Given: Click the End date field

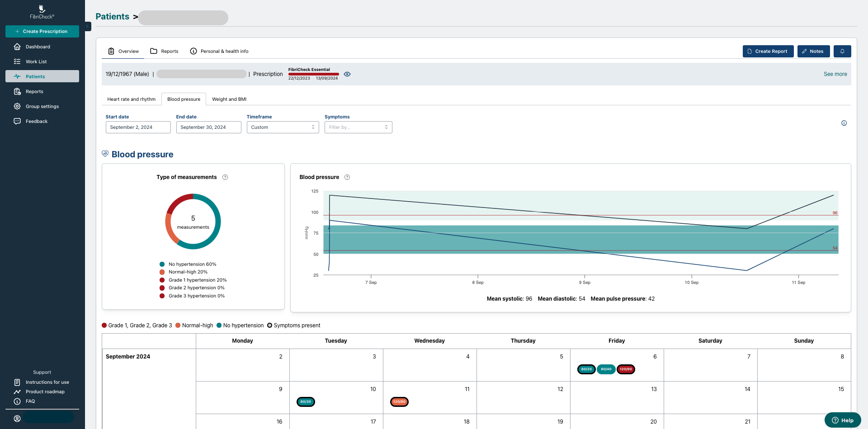Looking at the screenshot, I should pyautogui.click(x=208, y=127).
